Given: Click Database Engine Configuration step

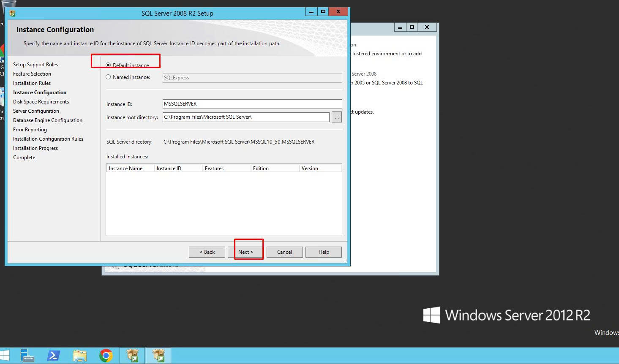Looking at the screenshot, I should [48, 120].
